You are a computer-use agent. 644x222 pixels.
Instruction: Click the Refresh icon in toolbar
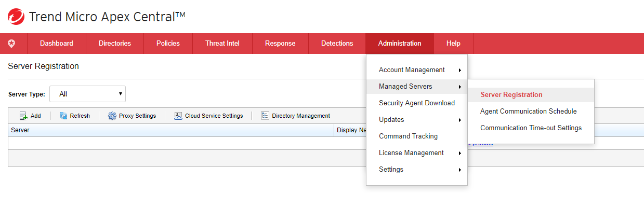(x=63, y=116)
